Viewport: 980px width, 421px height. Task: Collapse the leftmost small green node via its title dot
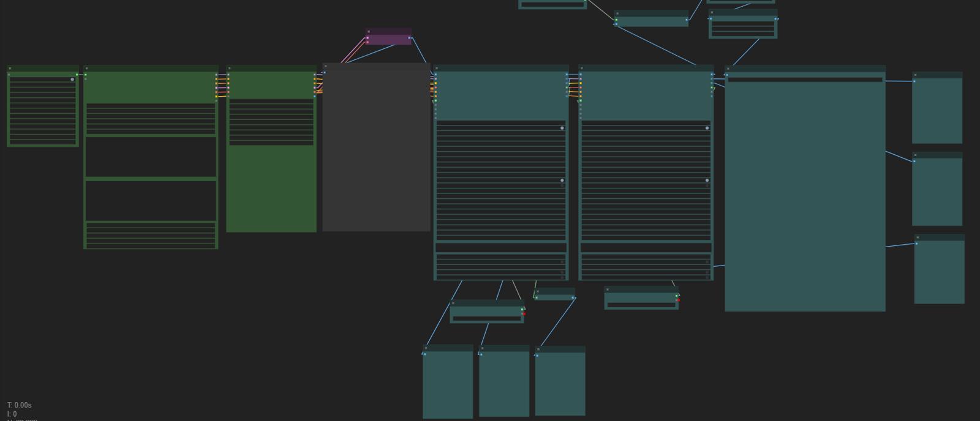(x=10, y=69)
